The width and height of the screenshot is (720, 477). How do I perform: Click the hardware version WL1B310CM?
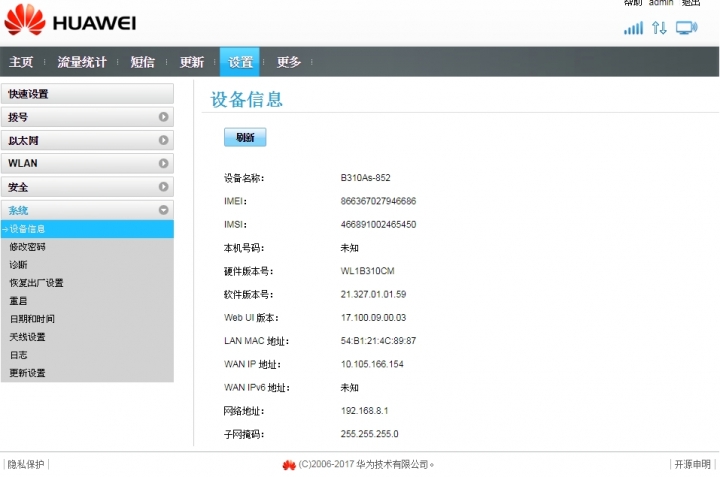(x=367, y=271)
